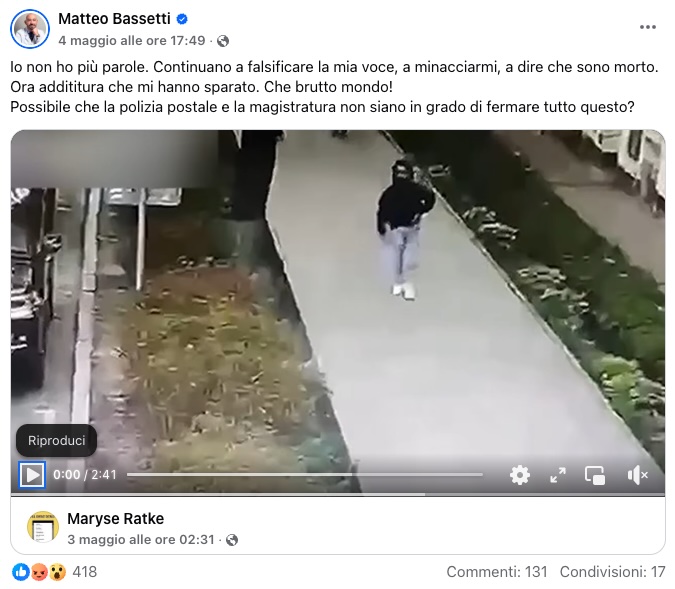Enable picture-in-picture mini player
The image size is (675, 589).
(x=595, y=475)
